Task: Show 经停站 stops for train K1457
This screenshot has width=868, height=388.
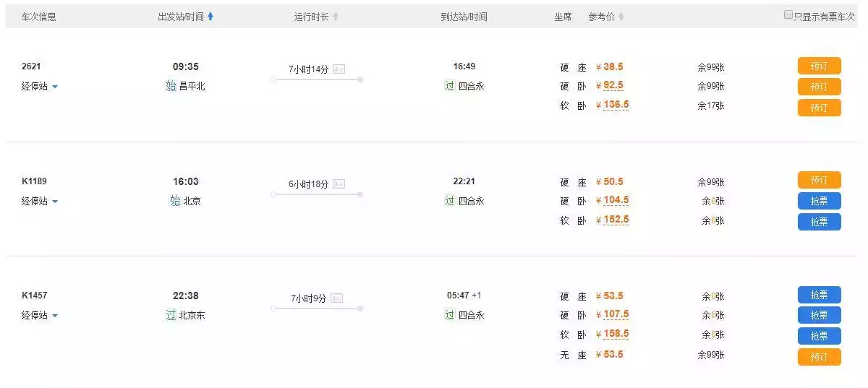Action: [x=40, y=316]
